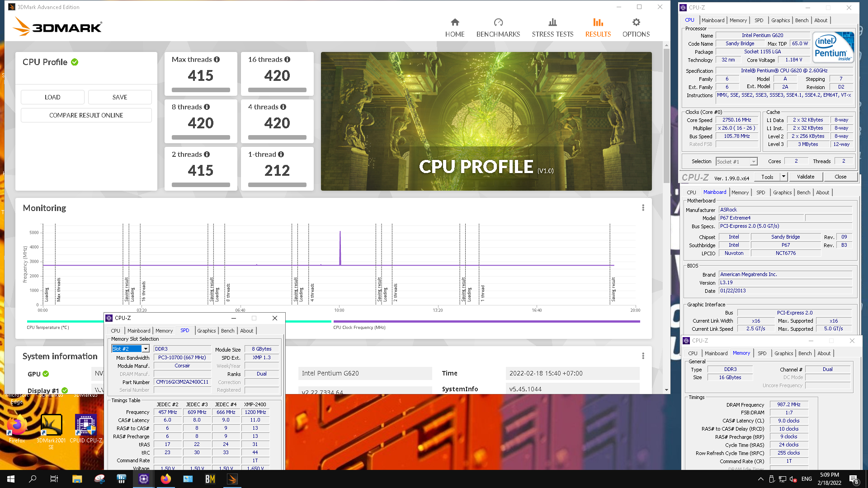
Task: Open 3DMark OPTIONS gear
Action: pos(636,28)
